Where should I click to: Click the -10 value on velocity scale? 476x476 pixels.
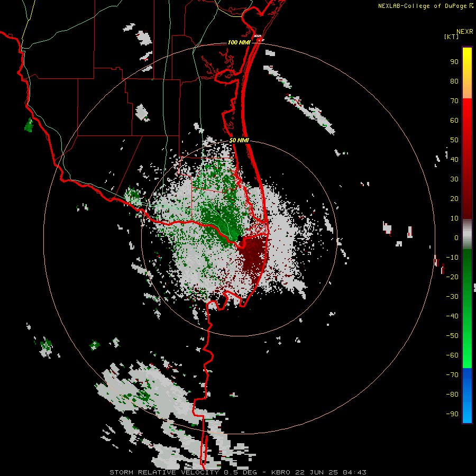[452, 258]
